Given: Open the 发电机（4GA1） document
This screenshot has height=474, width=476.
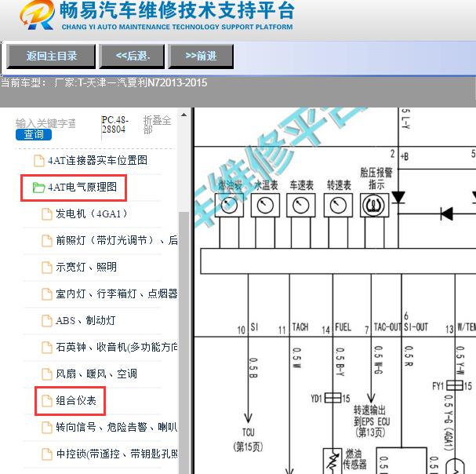Looking at the screenshot, I should (92, 213).
